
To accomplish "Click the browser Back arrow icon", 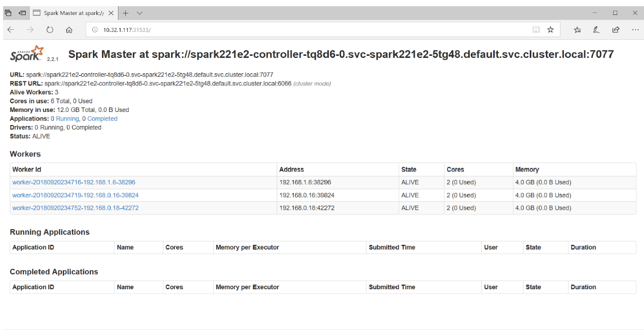I will [x=11, y=30].
